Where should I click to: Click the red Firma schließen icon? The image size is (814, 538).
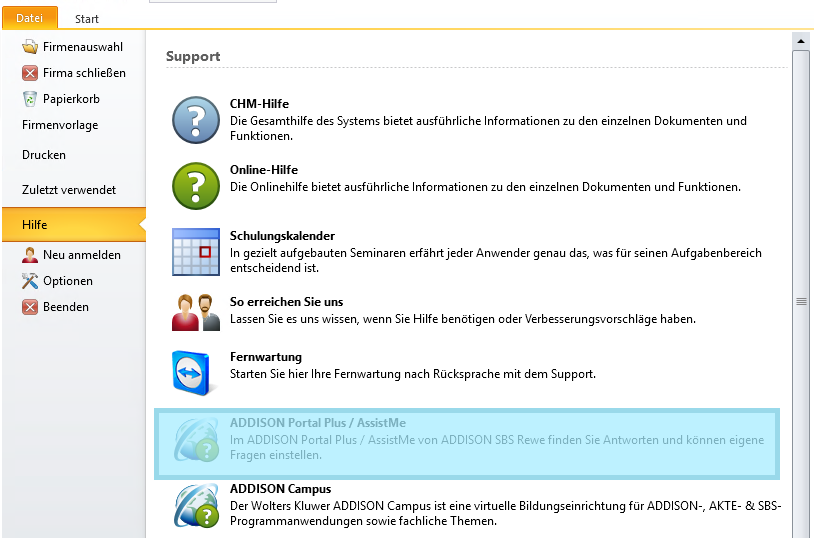pos(30,73)
